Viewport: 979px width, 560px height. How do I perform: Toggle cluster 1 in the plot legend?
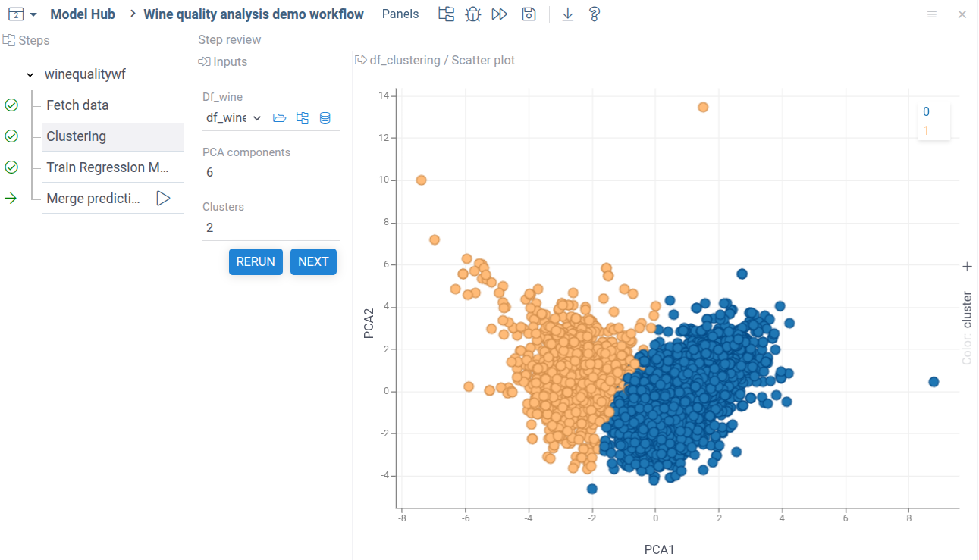pyautogui.click(x=926, y=130)
